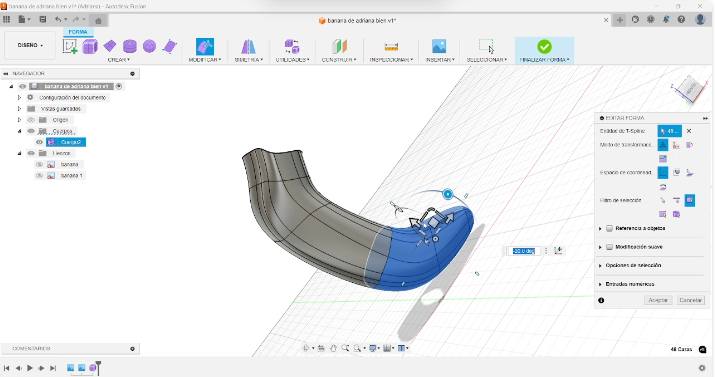
Task: Toggle visibility of Lienzos folder
Action: 31,153
